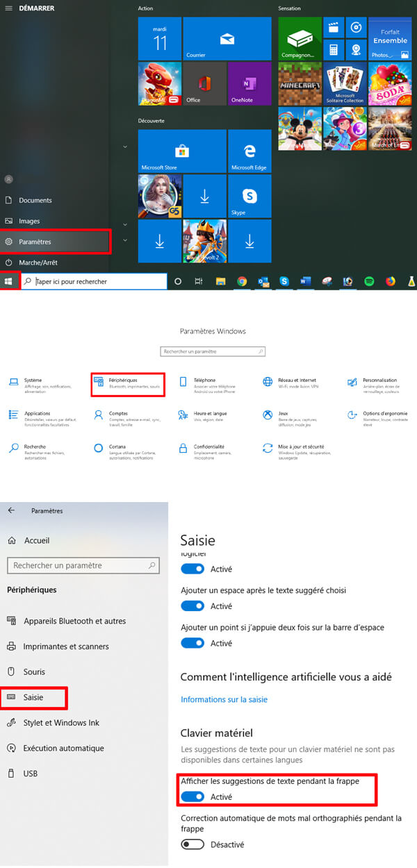Open Paramètres from Start menu
Screen dimensions: 417x868
click(x=54, y=242)
